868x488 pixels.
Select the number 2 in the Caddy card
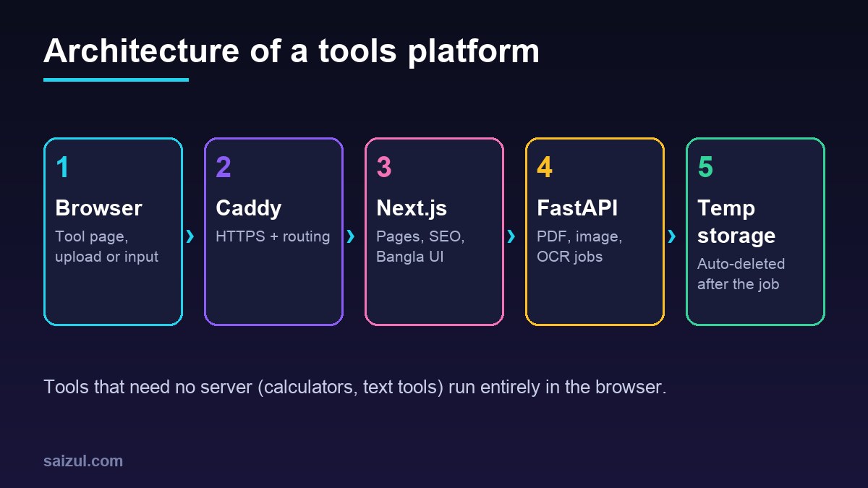(224, 167)
